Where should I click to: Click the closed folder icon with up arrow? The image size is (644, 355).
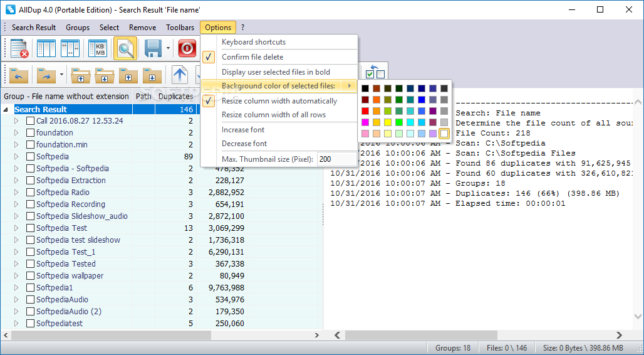tap(128, 76)
